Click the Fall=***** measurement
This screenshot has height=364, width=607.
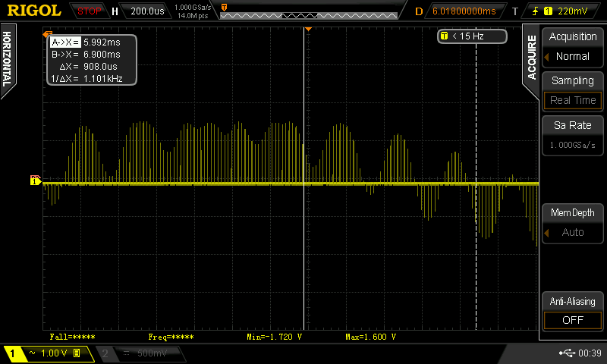[72, 337]
